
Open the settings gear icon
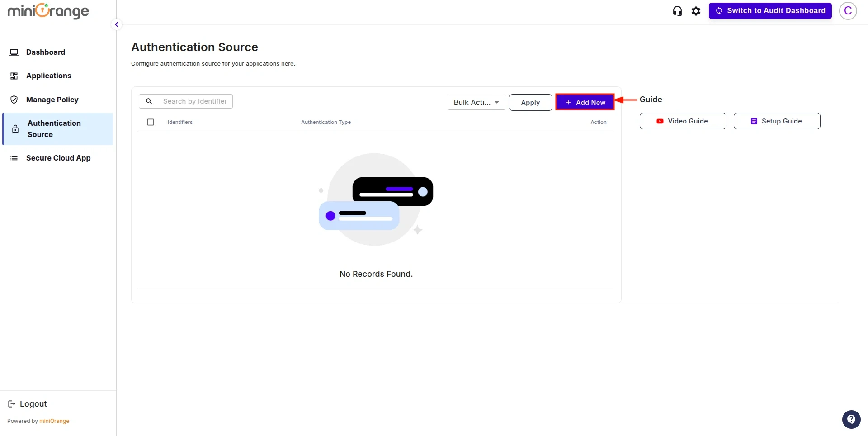pos(696,10)
